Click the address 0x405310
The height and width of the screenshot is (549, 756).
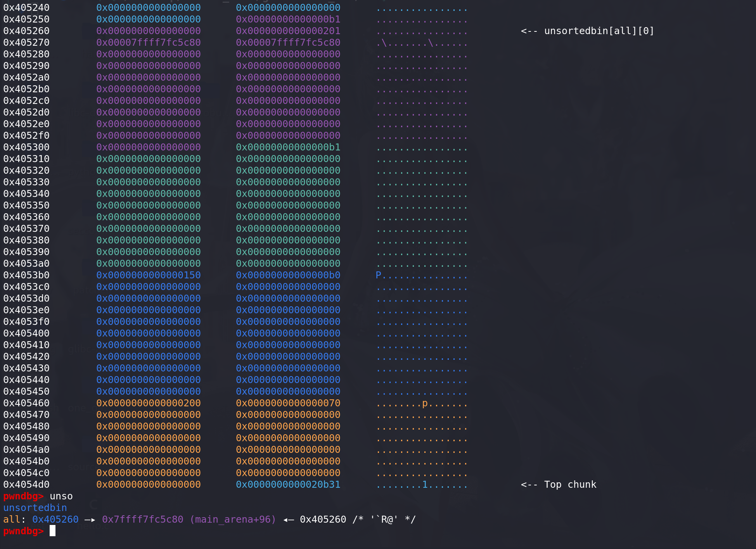point(26,159)
